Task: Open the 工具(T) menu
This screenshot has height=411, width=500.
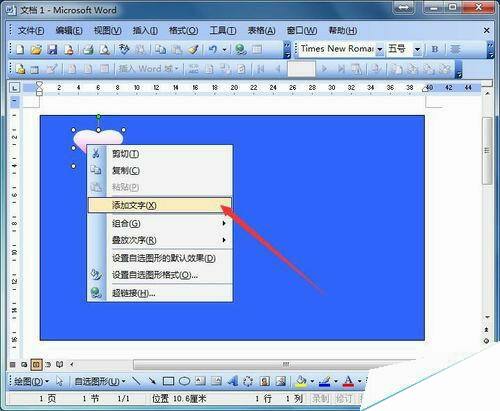Action: point(223,31)
